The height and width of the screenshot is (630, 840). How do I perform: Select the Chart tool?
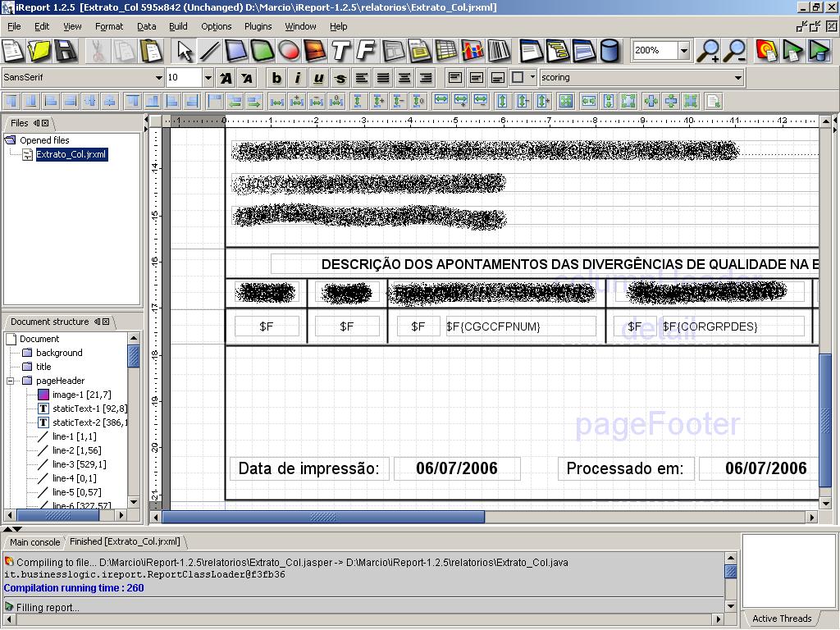point(472,51)
